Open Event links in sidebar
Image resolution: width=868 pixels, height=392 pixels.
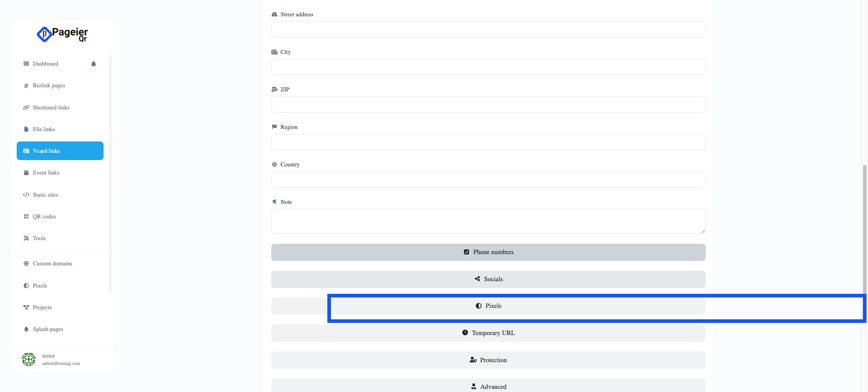point(46,173)
